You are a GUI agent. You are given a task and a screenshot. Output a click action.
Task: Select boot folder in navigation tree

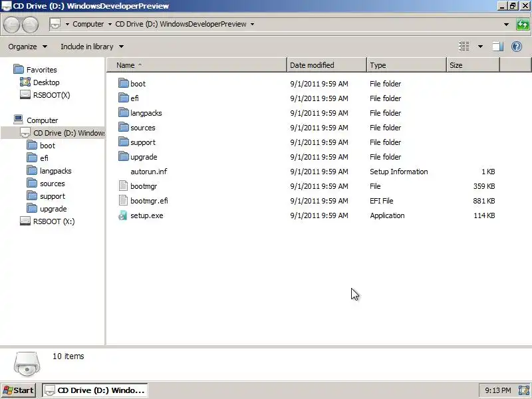[47, 146]
